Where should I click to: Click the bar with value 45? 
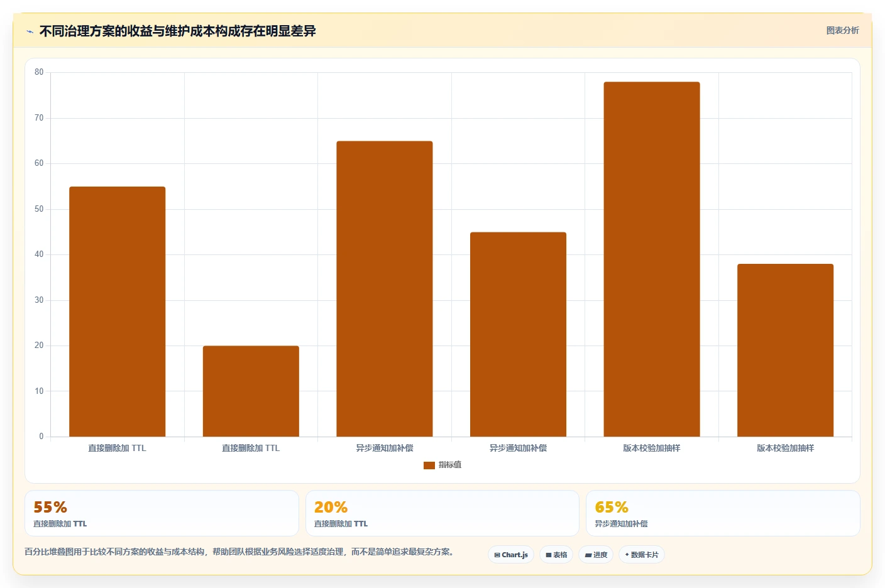(x=518, y=334)
